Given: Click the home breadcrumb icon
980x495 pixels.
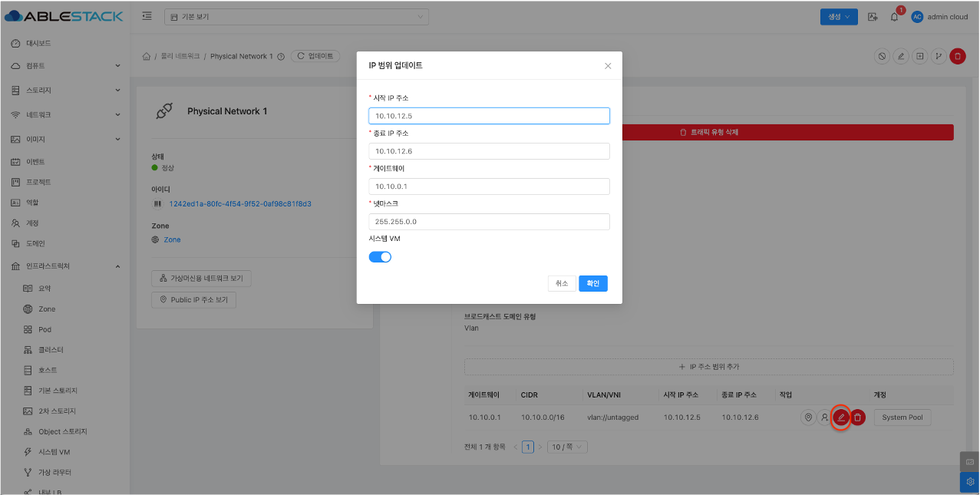Looking at the screenshot, I should (x=146, y=57).
